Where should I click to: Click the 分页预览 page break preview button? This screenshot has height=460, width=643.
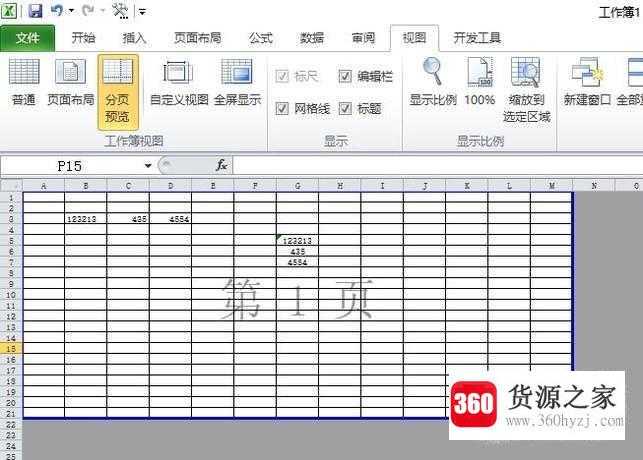[118, 91]
